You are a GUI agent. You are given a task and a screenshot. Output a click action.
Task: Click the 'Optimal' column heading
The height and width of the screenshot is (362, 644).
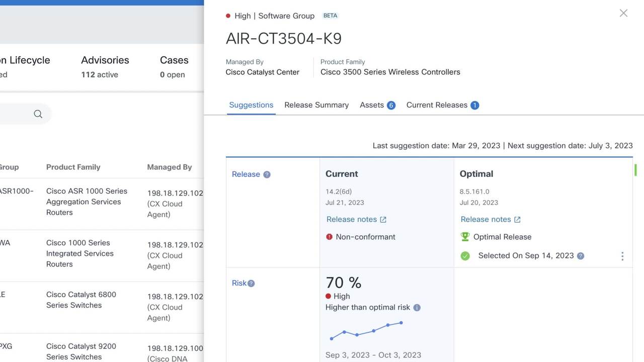click(476, 174)
